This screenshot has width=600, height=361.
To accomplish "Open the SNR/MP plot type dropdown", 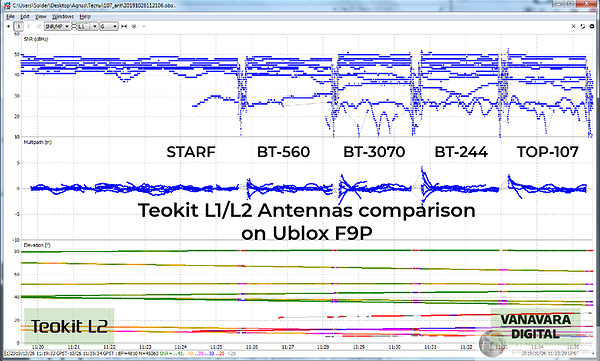I will pos(57,26).
